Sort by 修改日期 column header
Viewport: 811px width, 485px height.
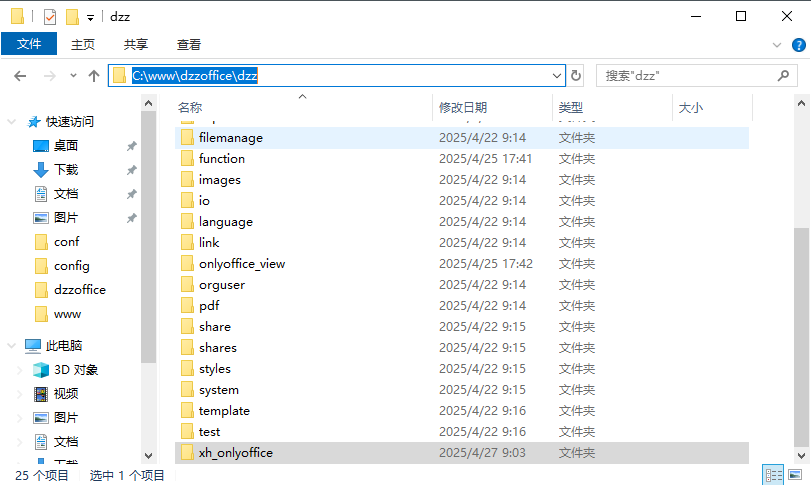462,107
